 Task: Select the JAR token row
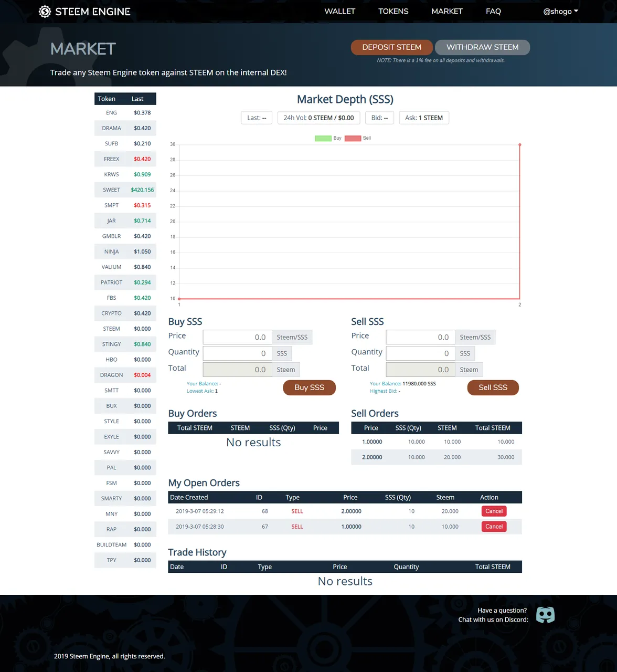tap(125, 221)
